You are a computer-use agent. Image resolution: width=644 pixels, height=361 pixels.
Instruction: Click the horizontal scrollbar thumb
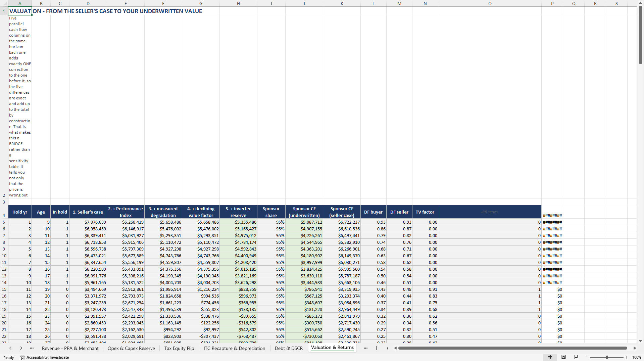(512, 348)
